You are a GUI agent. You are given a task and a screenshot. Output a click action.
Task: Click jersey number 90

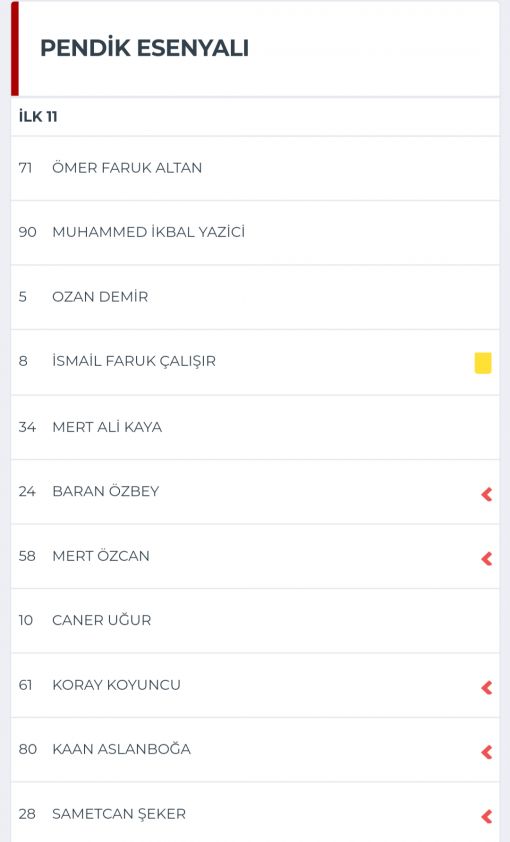pyautogui.click(x=27, y=232)
